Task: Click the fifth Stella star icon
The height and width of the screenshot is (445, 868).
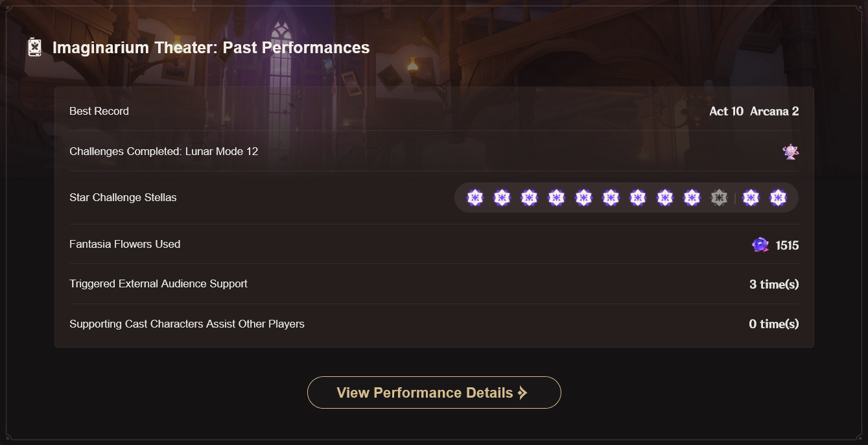Action: tap(583, 198)
